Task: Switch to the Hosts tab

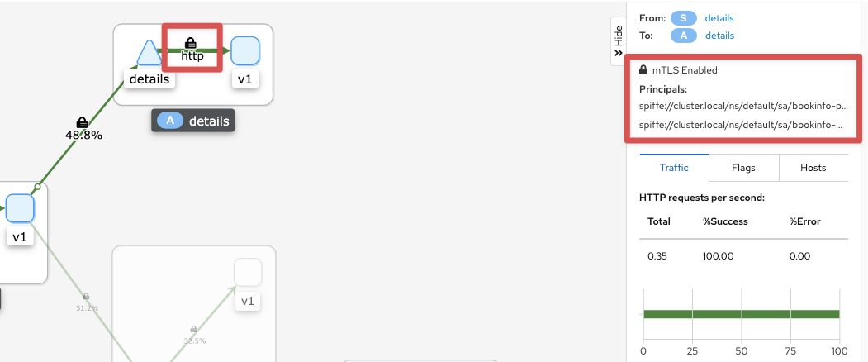Action: pyautogui.click(x=813, y=168)
